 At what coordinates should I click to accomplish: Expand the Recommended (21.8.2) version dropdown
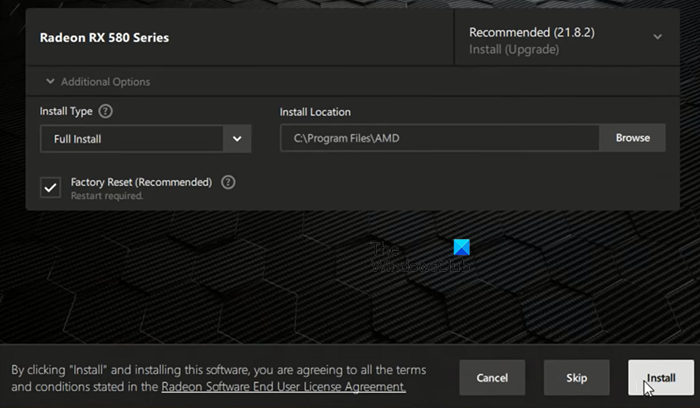566,37
